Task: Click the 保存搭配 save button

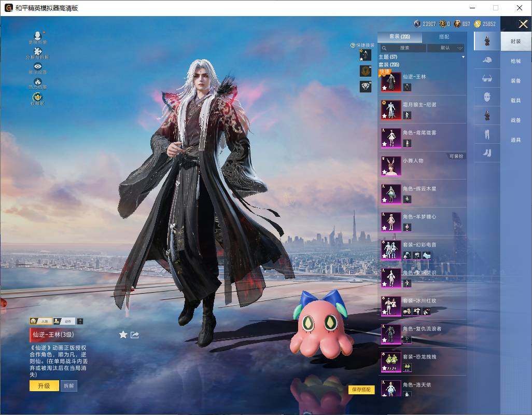Action: [x=361, y=390]
